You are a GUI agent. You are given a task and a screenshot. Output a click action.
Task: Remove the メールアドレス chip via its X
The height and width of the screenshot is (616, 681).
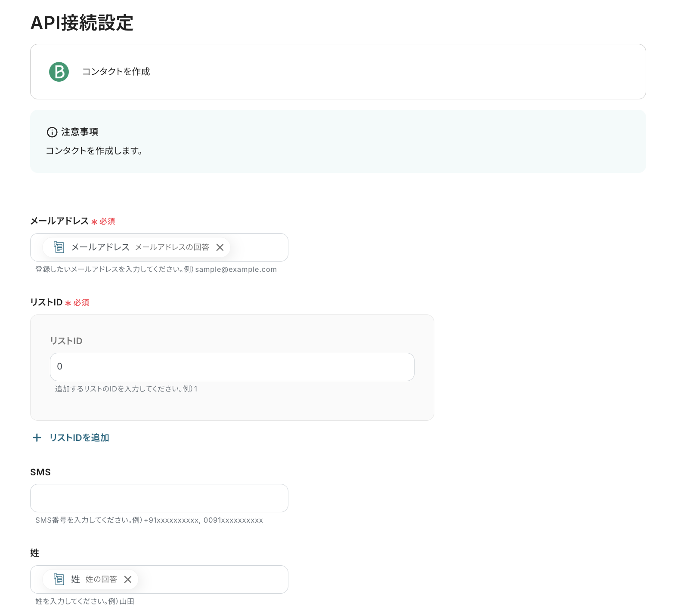220,247
